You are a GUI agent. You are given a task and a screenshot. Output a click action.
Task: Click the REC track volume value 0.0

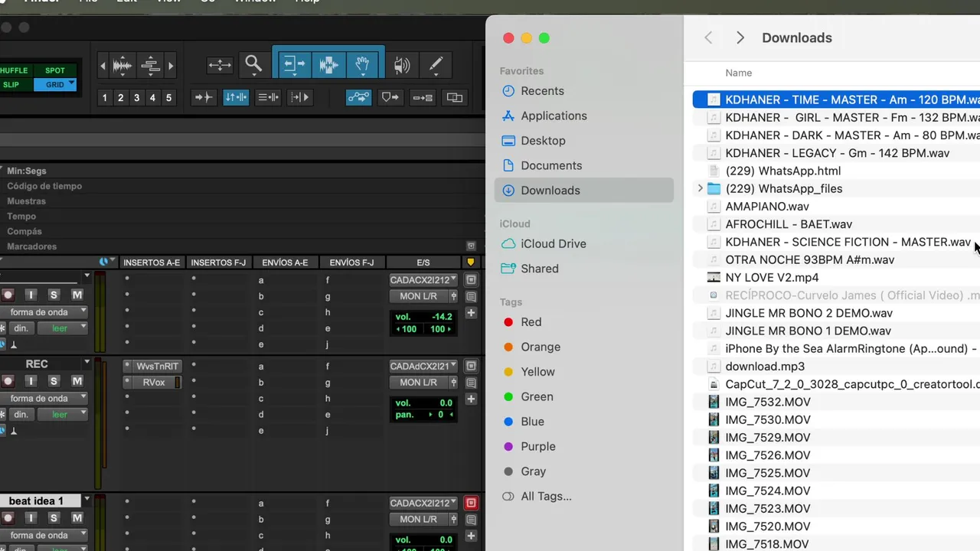(445, 403)
